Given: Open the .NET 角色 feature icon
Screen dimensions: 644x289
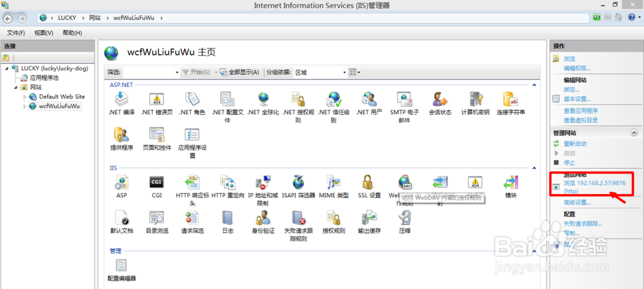Looking at the screenshot, I should [x=192, y=99].
